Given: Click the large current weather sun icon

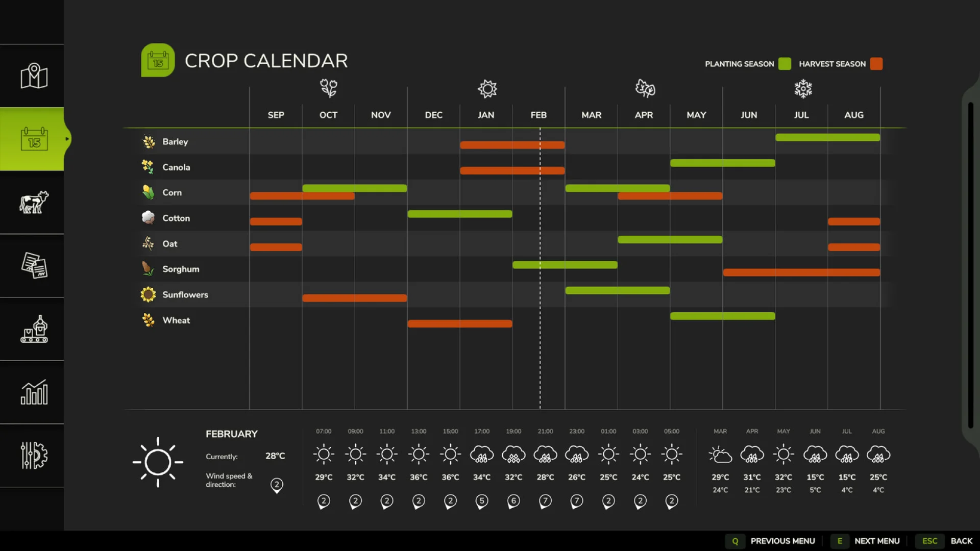Looking at the screenshot, I should coord(158,462).
